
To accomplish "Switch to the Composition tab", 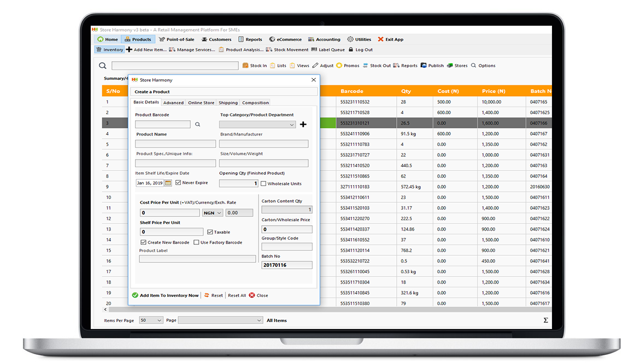I will (x=256, y=103).
